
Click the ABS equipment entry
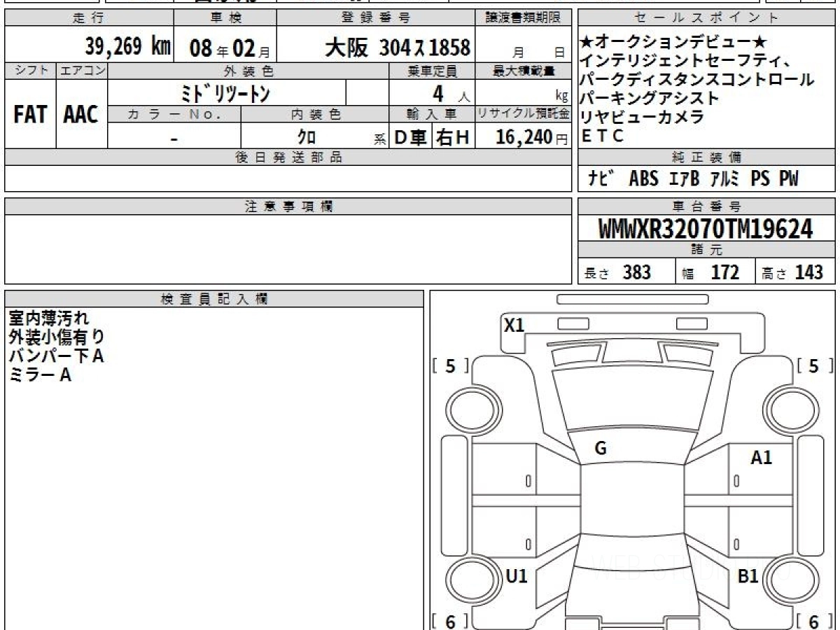coord(643,178)
